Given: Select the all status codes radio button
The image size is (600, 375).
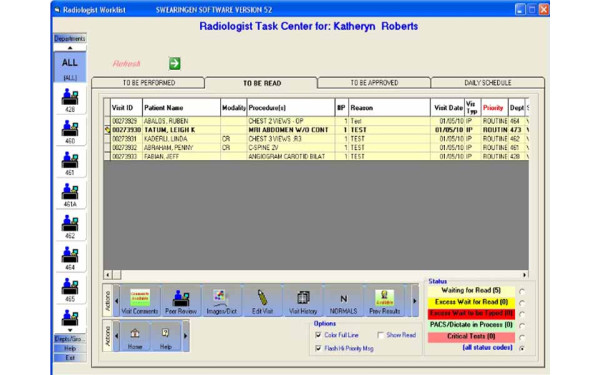Looking at the screenshot, I should point(522,348).
